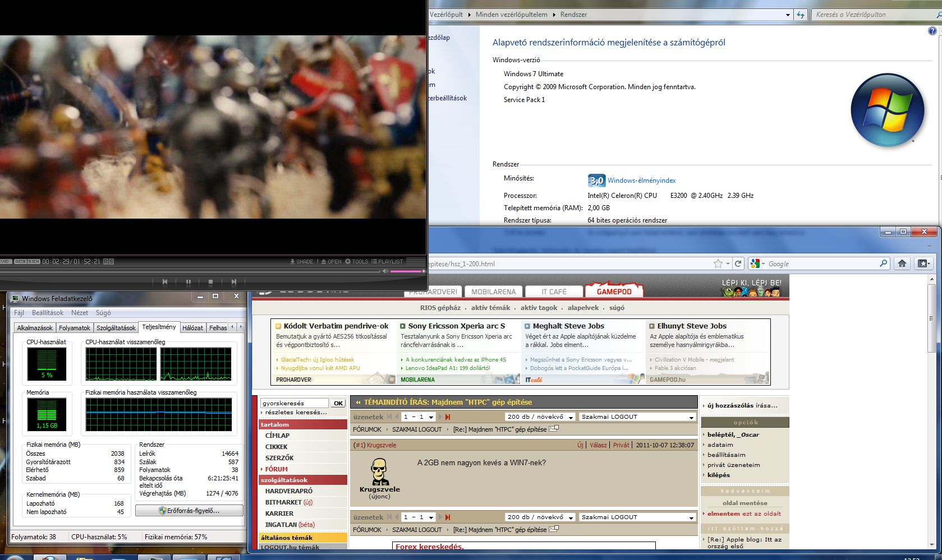Open the Súgó menu in Task Manager

coord(103,313)
